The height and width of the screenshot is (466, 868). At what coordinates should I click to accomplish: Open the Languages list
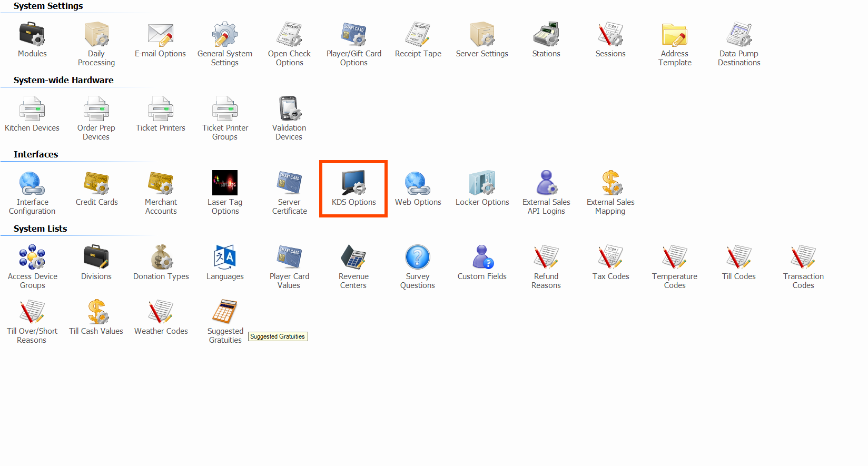(x=225, y=257)
